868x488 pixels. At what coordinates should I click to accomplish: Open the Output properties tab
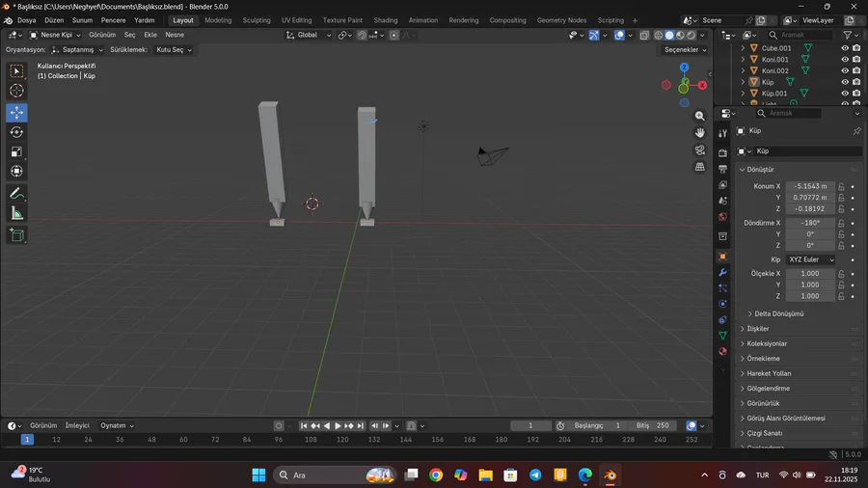pyautogui.click(x=722, y=168)
